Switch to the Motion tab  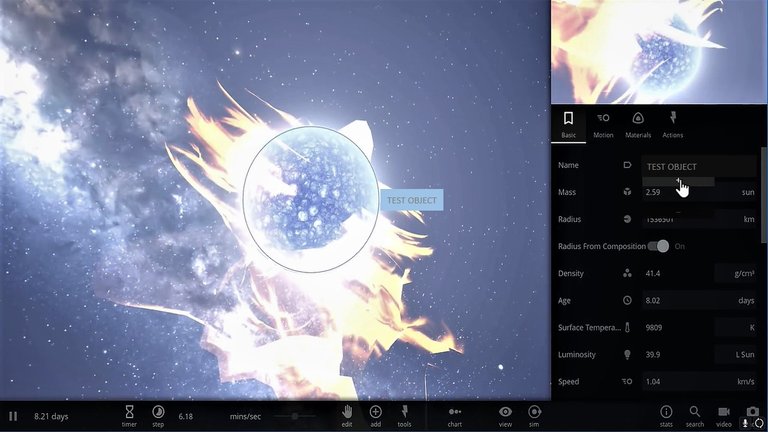pyautogui.click(x=603, y=124)
